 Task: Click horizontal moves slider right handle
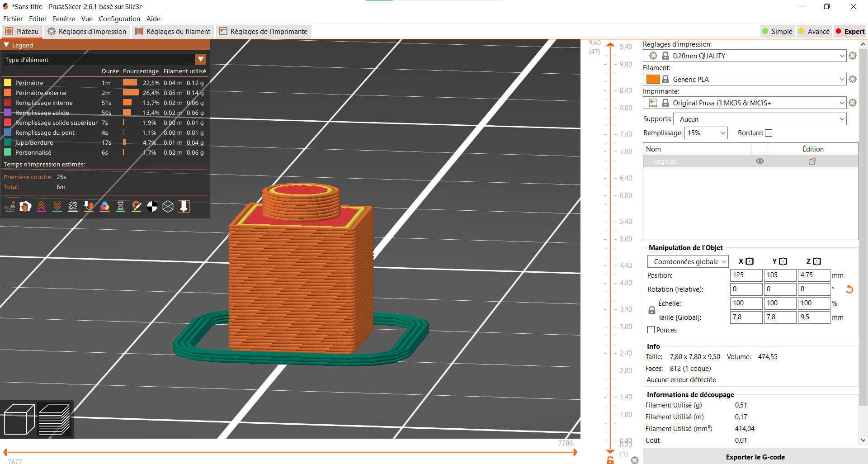pos(575,452)
